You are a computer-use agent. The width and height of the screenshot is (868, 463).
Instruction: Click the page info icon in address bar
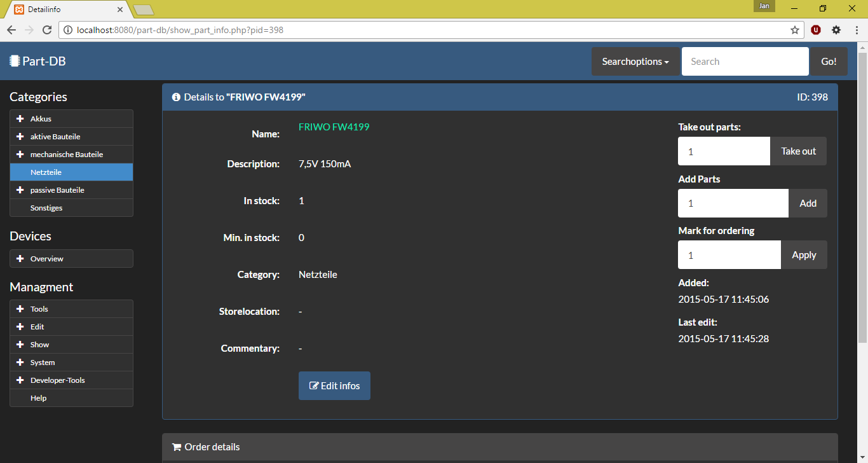click(67, 30)
